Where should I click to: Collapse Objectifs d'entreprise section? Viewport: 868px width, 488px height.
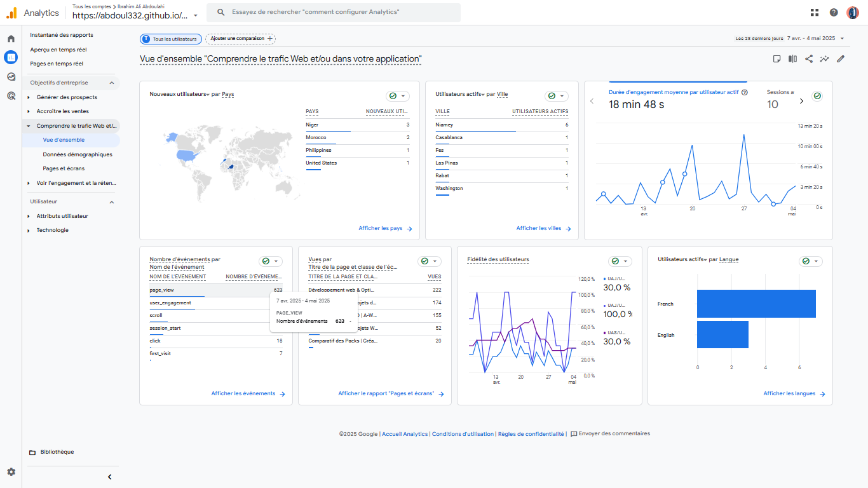point(112,83)
